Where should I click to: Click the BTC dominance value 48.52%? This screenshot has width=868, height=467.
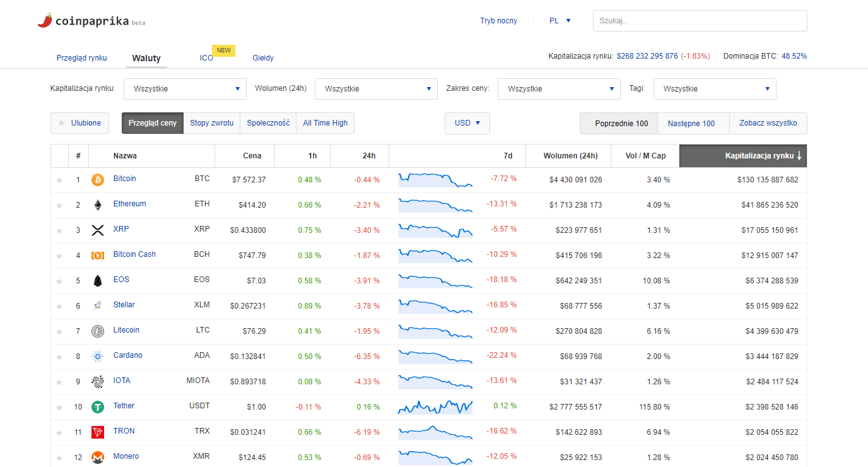coord(794,56)
